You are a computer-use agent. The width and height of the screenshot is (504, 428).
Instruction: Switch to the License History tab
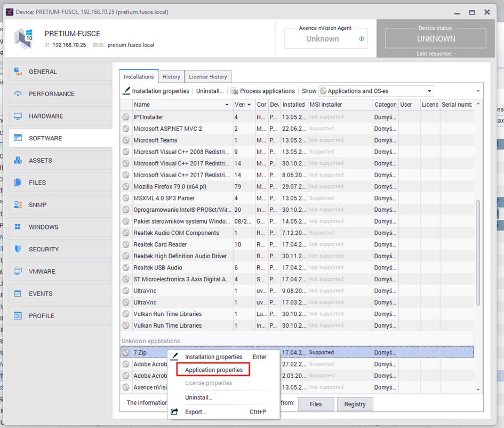208,77
